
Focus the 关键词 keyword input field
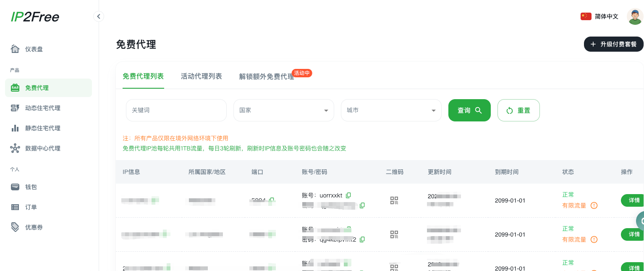[176, 111]
